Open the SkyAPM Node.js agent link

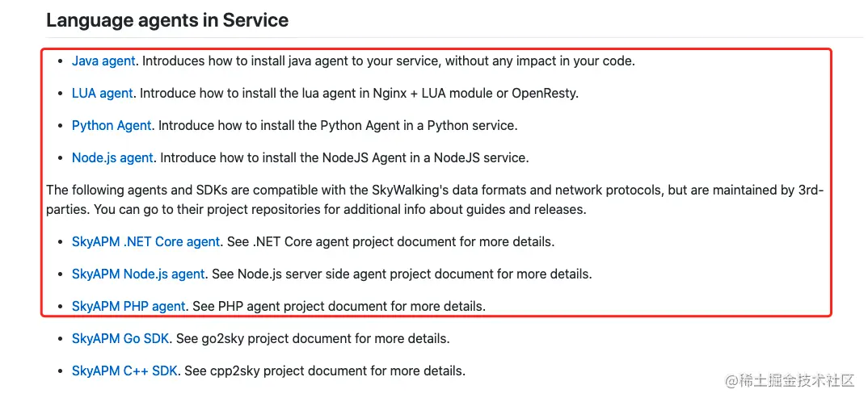click(x=138, y=274)
